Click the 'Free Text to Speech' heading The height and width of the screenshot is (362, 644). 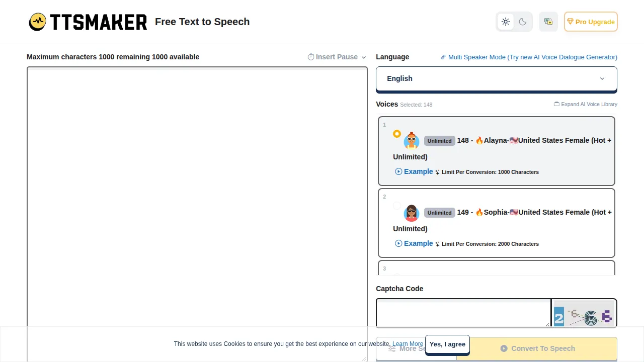(x=202, y=22)
